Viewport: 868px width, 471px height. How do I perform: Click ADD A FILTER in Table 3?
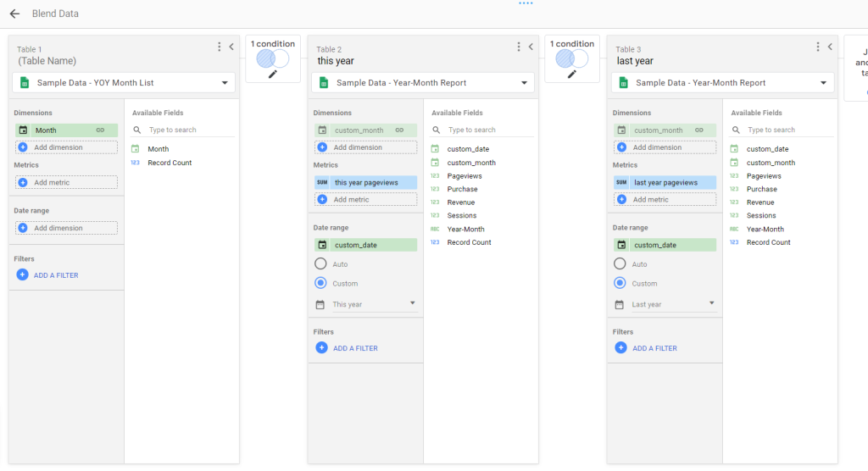click(x=654, y=348)
